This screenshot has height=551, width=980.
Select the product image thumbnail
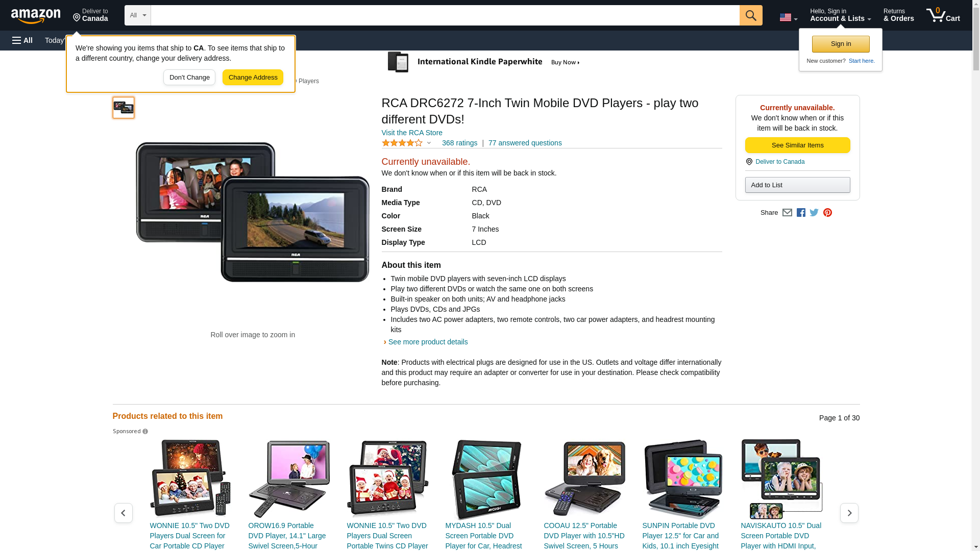(123, 108)
